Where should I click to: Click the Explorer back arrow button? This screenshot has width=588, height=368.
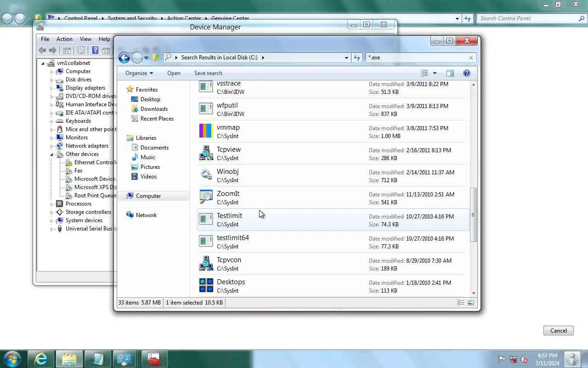(124, 57)
